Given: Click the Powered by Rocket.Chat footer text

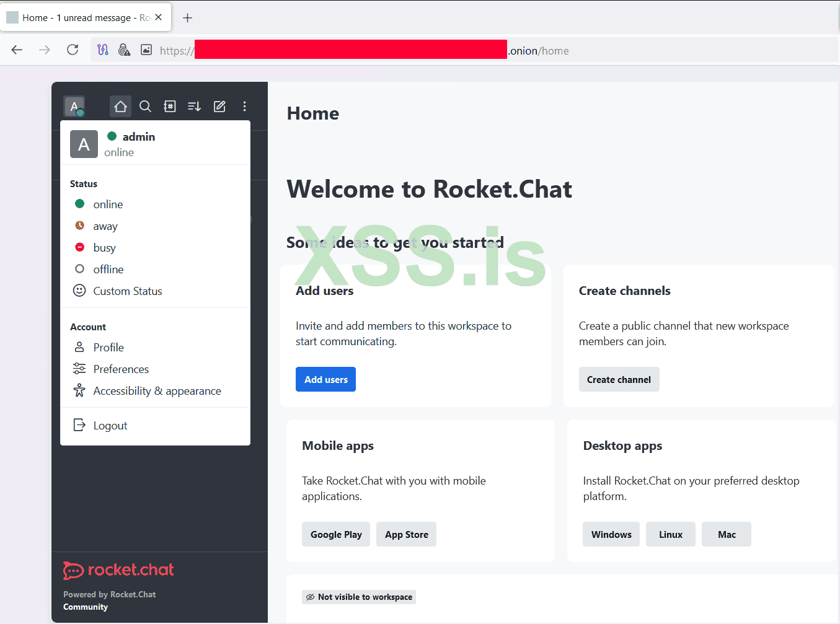Looking at the screenshot, I should coord(110,594).
